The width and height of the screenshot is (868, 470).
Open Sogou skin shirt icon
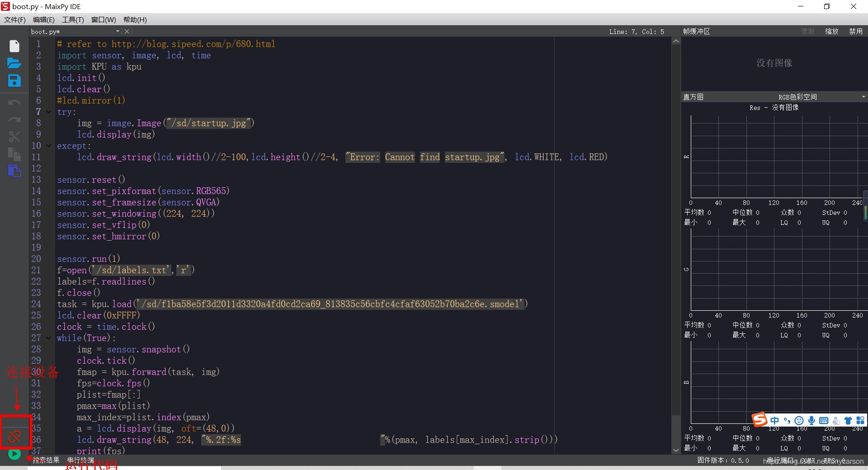coord(848,420)
